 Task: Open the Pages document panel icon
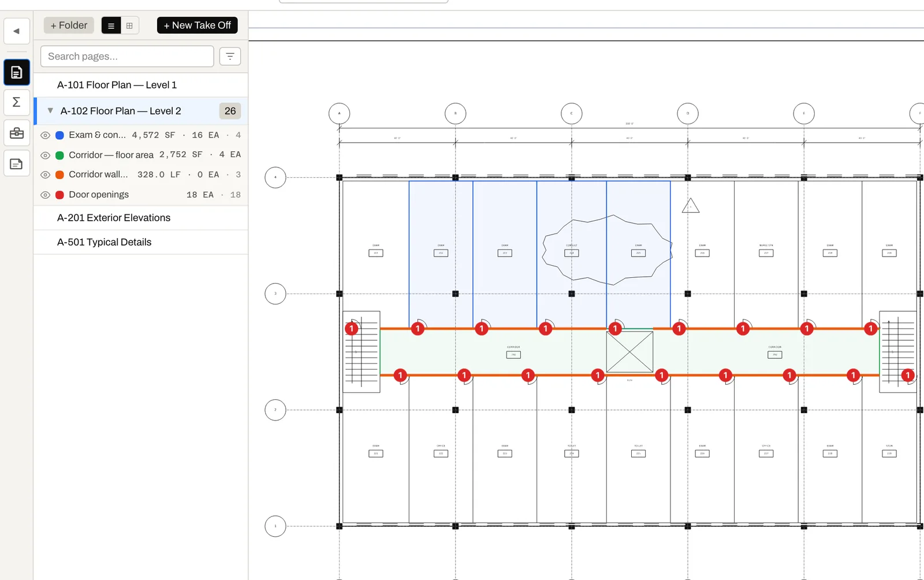point(17,72)
